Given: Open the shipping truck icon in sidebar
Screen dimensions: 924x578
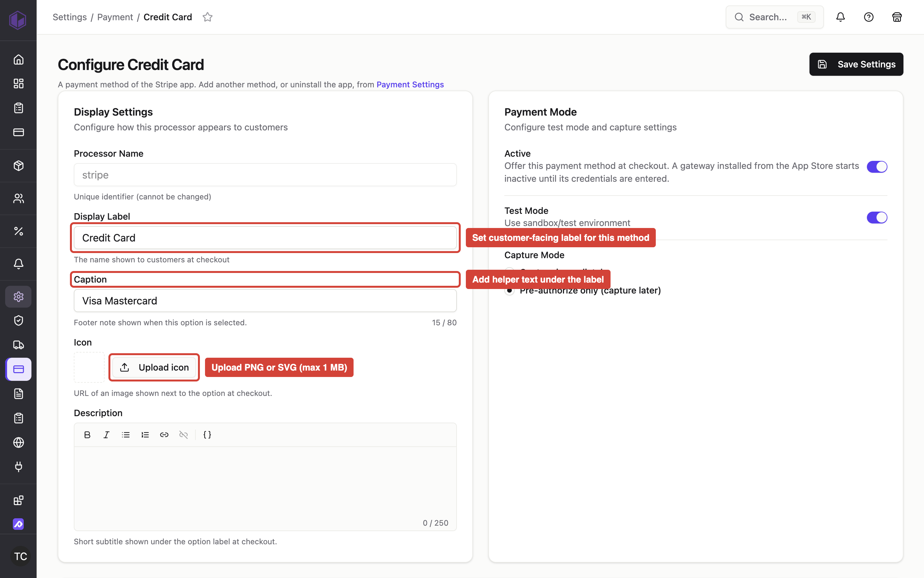Looking at the screenshot, I should (x=18, y=345).
